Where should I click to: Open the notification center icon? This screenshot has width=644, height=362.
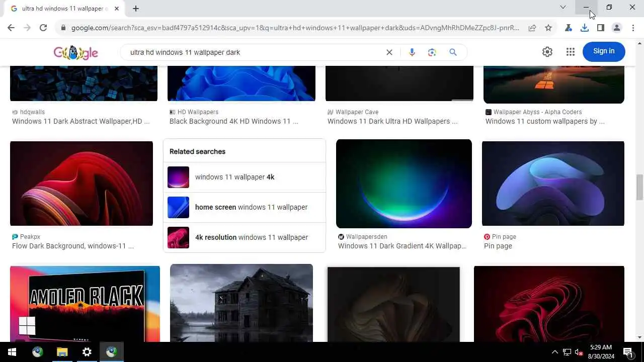[x=628, y=352]
